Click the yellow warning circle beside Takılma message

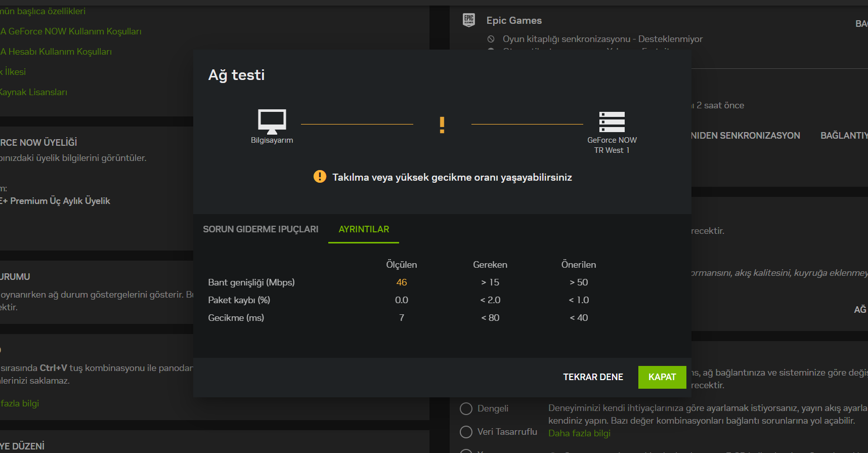click(x=320, y=176)
